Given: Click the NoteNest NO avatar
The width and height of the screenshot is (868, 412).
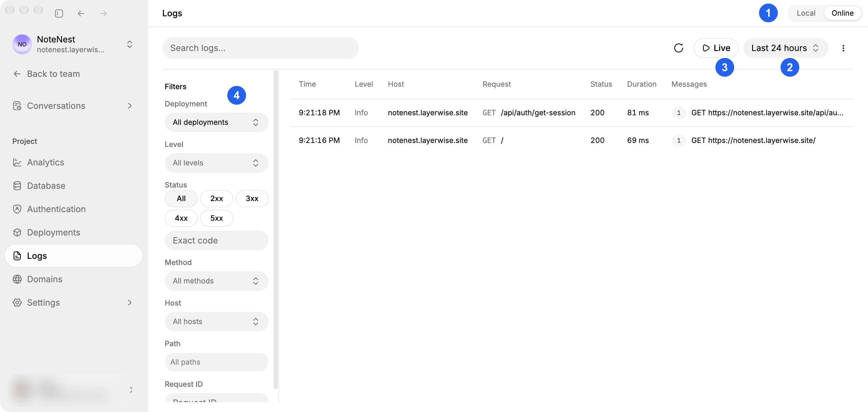Looking at the screenshot, I should tap(22, 44).
